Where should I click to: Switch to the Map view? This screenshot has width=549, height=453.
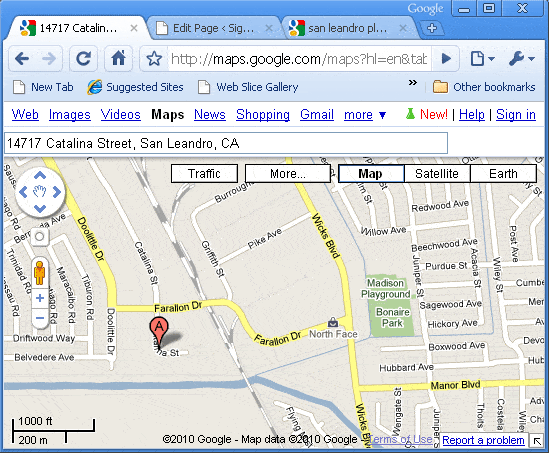click(x=370, y=174)
